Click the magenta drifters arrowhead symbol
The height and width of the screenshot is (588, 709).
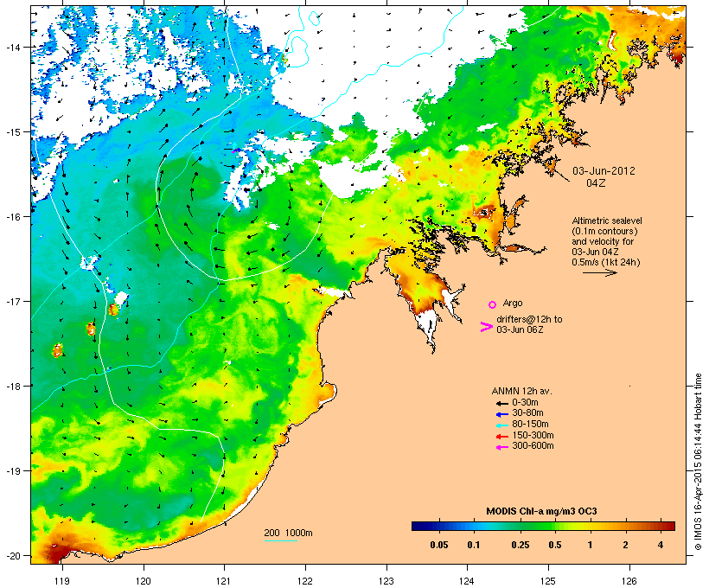[x=486, y=327]
